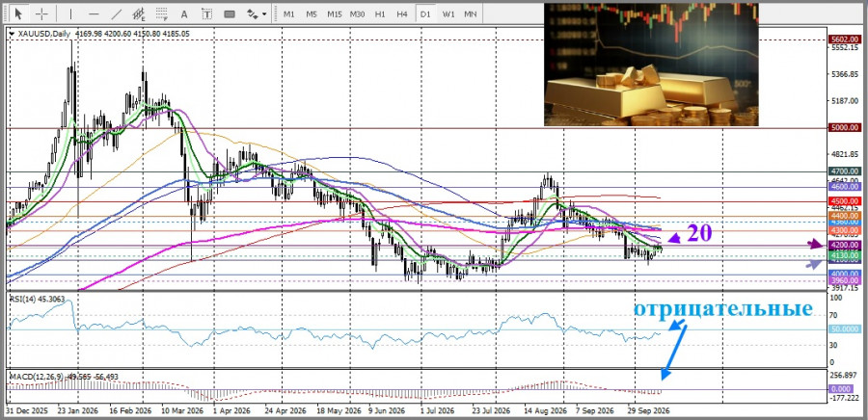Viewport: 868px width, 420px height.
Task: Pick the Fibonacci retracement tool
Action: [x=162, y=13]
